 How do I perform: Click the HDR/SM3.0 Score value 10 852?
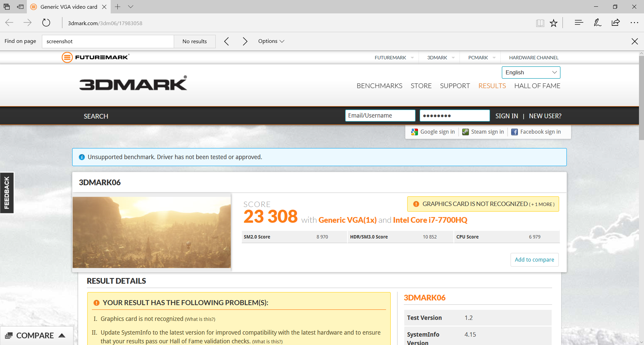point(430,237)
